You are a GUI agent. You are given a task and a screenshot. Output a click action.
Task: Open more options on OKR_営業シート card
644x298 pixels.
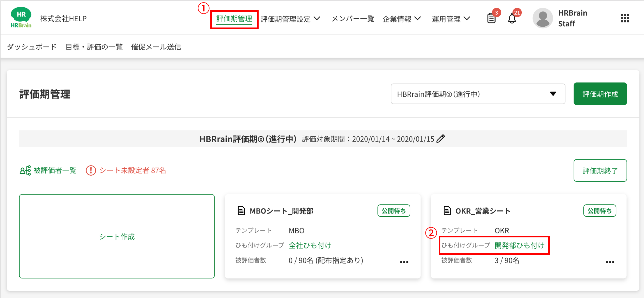tap(610, 262)
